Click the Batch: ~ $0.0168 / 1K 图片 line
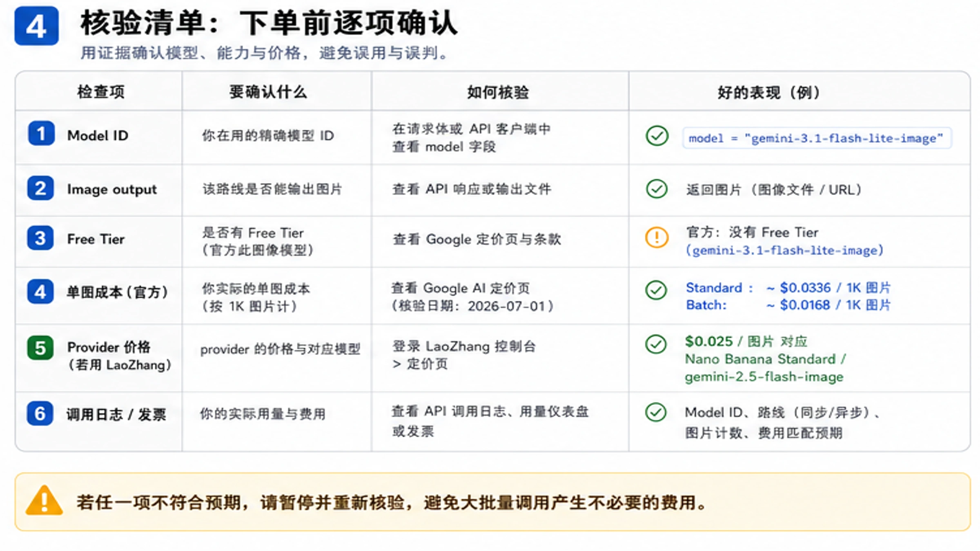Viewport: 980px width, 551px height. (788, 305)
